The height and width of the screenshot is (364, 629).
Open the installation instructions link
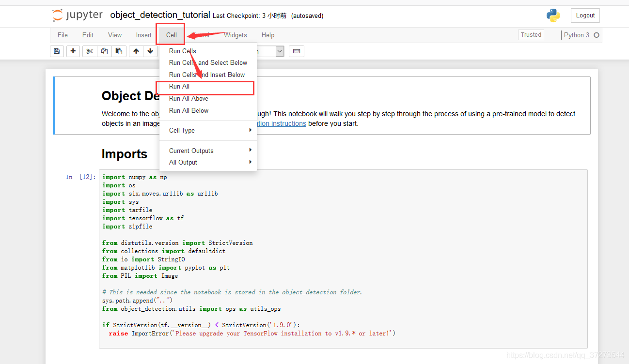[x=281, y=123]
